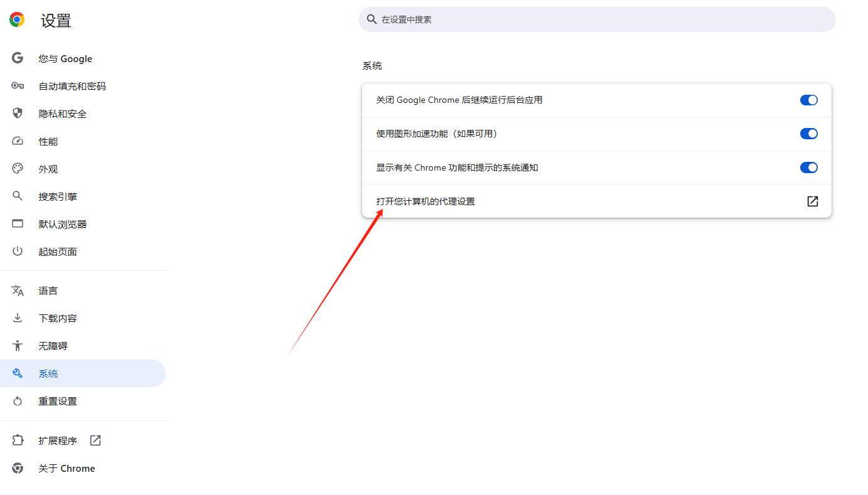Go to 无障碍 settings
The image size is (868, 495).
[83, 346]
